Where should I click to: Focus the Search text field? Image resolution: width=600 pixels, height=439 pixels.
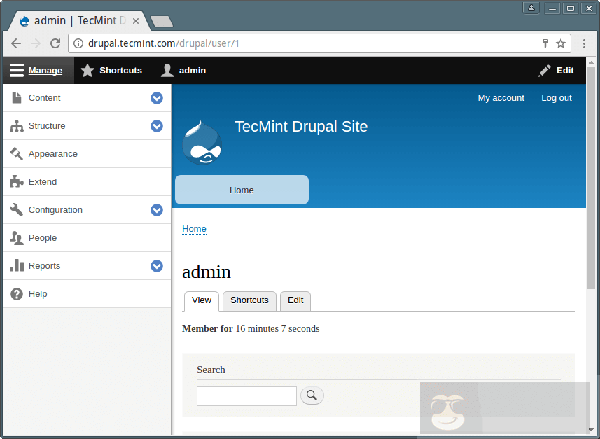pos(246,396)
